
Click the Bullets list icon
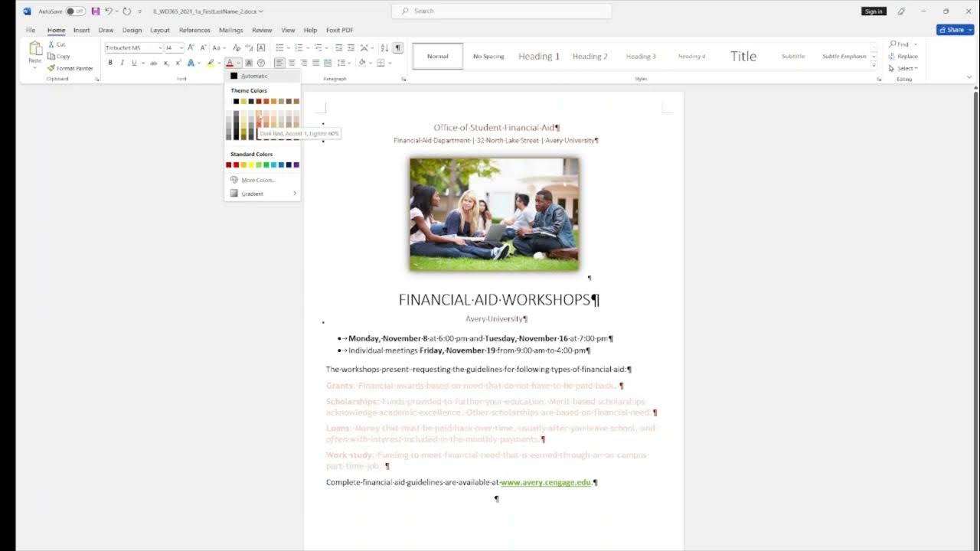[x=279, y=47]
